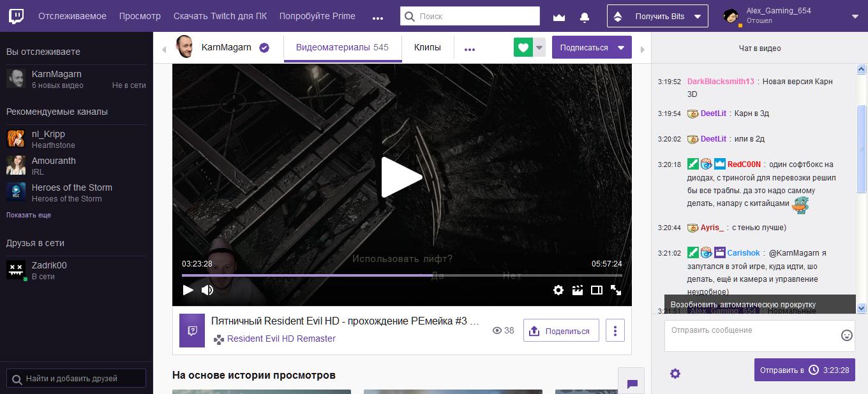Click the Поделиться share button
868x394 pixels.
(x=561, y=331)
